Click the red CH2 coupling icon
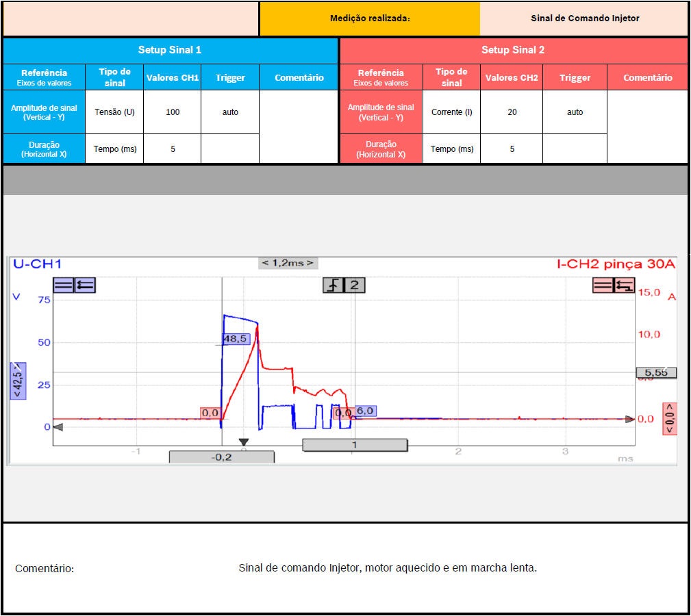Image resolution: width=691 pixels, height=616 pixels. (x=603, y=285)
